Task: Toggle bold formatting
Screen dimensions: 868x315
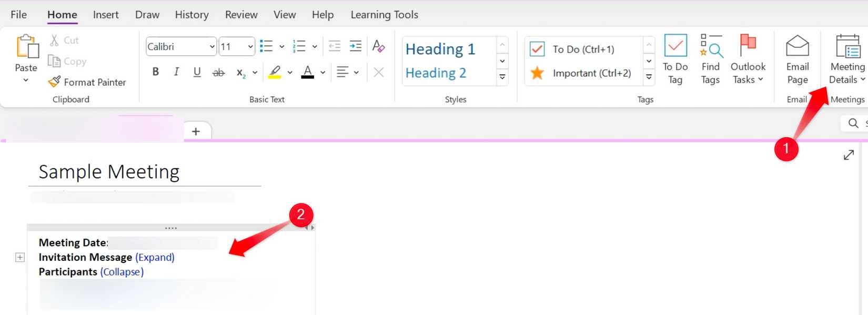Action: pyautogui.click(x=156, y=72)
